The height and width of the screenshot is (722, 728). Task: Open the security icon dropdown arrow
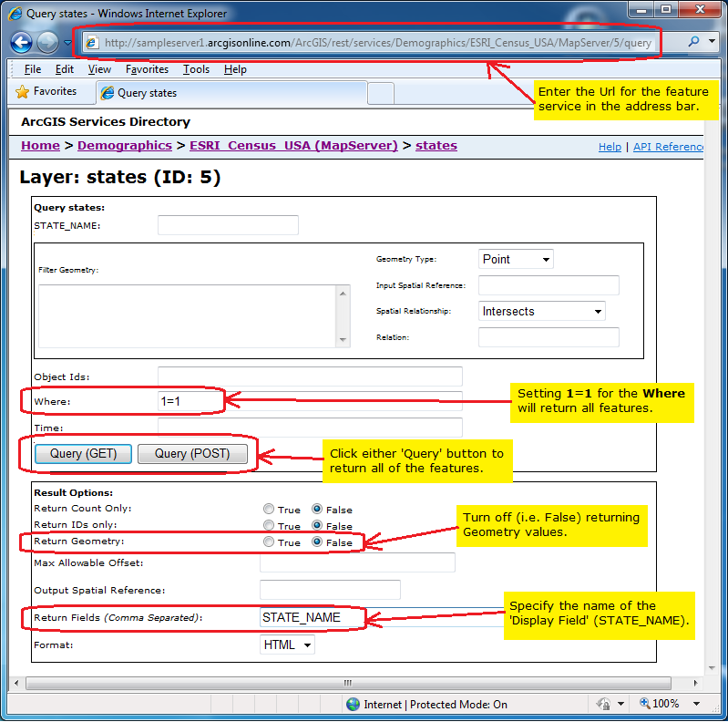620,704
